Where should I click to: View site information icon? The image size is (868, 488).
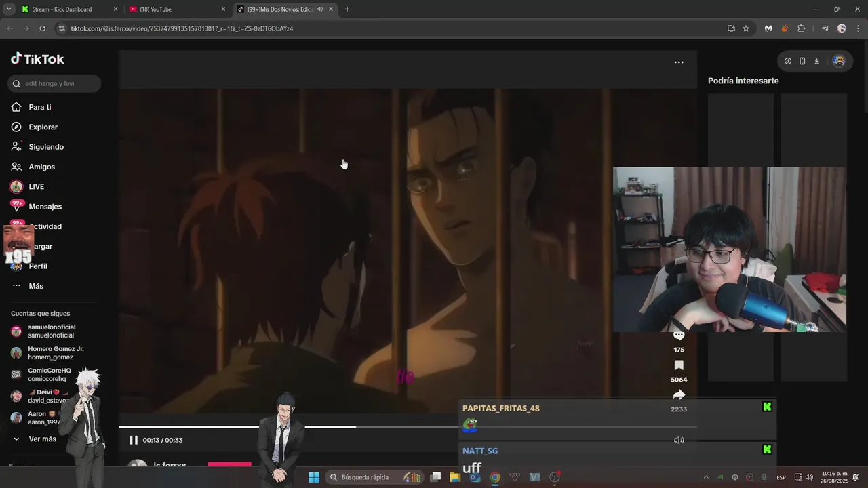62,28
